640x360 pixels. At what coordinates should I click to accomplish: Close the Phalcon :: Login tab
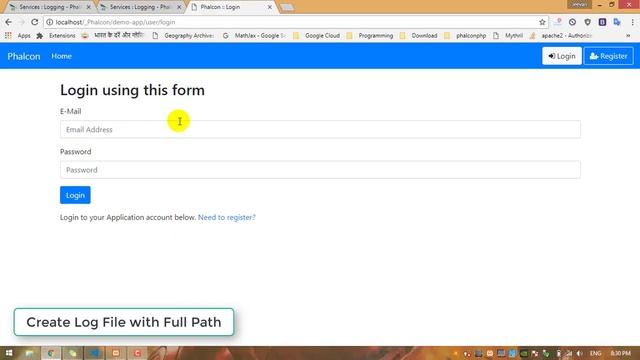point(269,7)
